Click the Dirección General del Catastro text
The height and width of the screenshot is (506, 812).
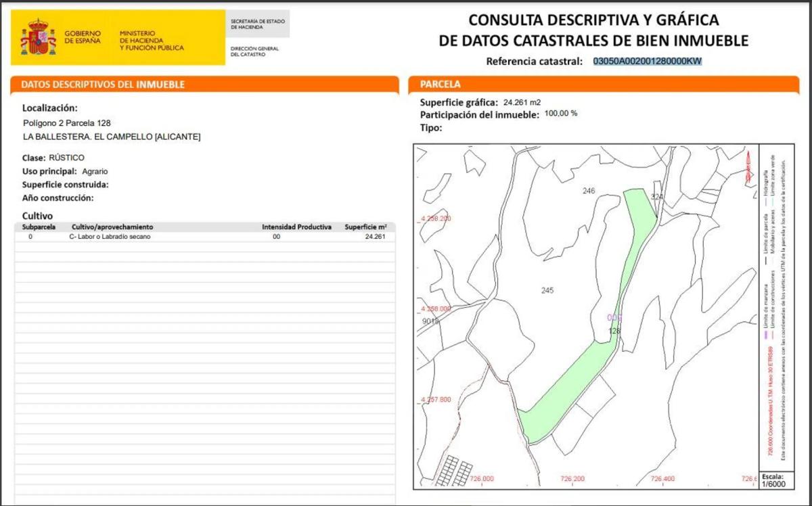[254, 51]
